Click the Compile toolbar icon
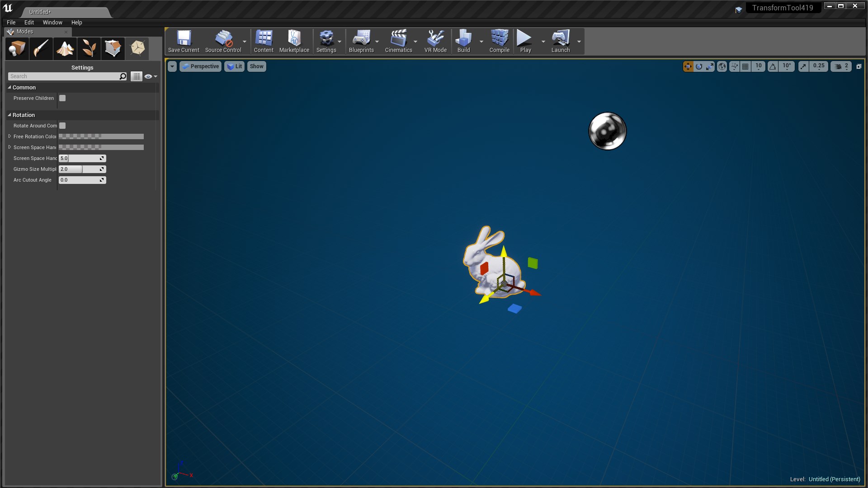Screen dimensions: 868x488 point(500,42)
